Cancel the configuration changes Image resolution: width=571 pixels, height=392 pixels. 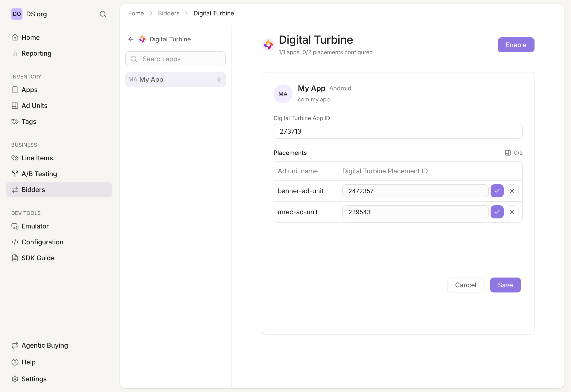465,285
